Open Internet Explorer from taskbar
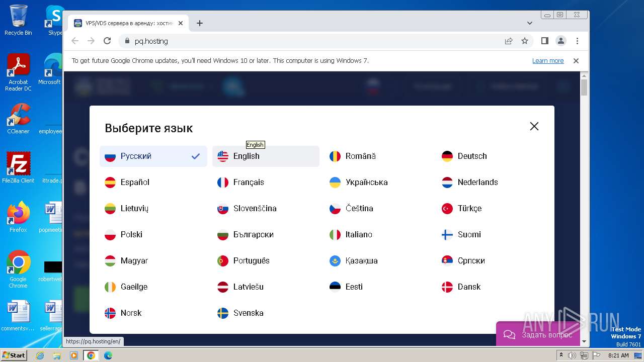Image resolution: width=644 pixels, height=362 pixels. (x=40, y=355)
